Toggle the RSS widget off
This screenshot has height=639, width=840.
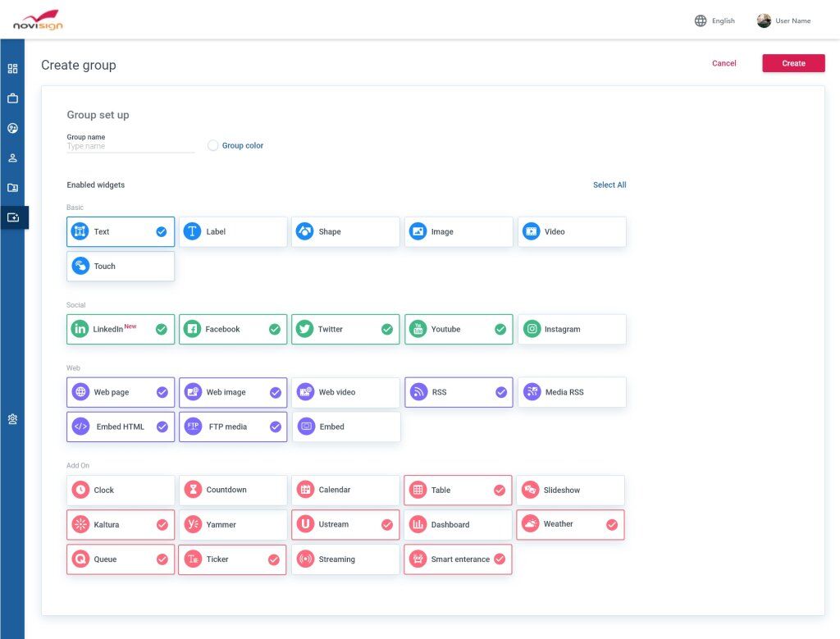(500, 392)
